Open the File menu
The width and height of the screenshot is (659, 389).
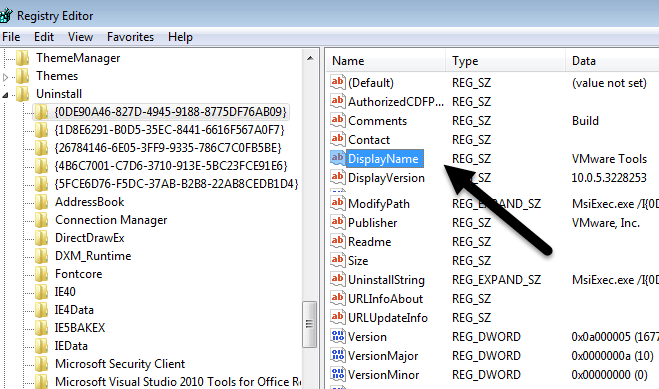[11, 37]
